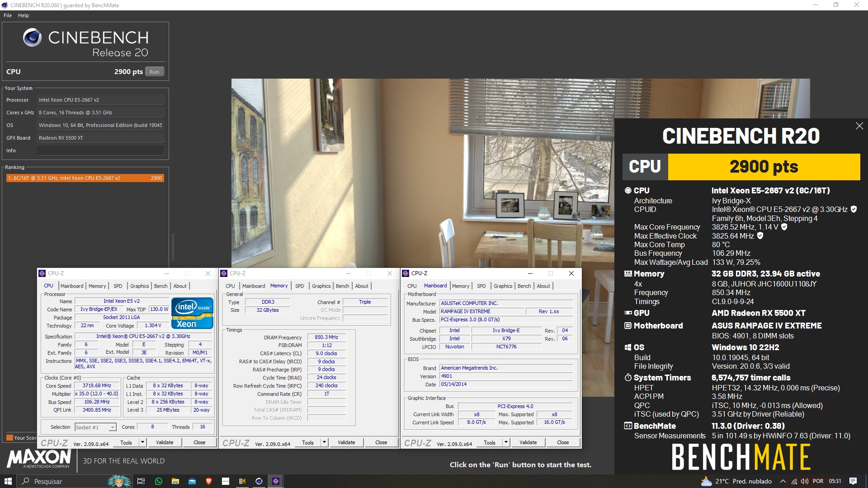Switch to Cinebench taskbar icon
Viewport: 868px width, 488px height.
259,481
